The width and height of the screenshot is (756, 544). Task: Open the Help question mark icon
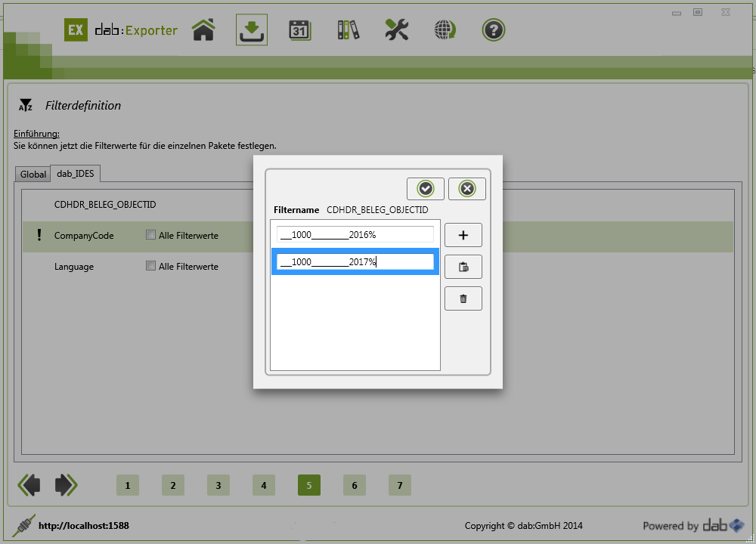[x=493, y=30]
